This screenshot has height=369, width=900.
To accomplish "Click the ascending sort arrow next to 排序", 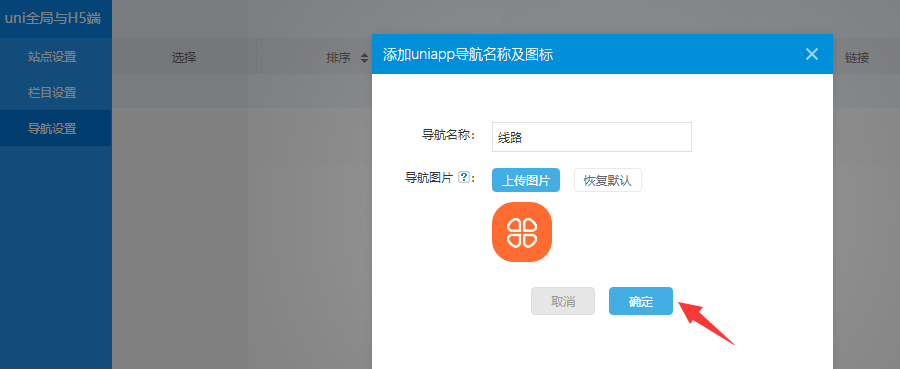I will pos(364,55).
